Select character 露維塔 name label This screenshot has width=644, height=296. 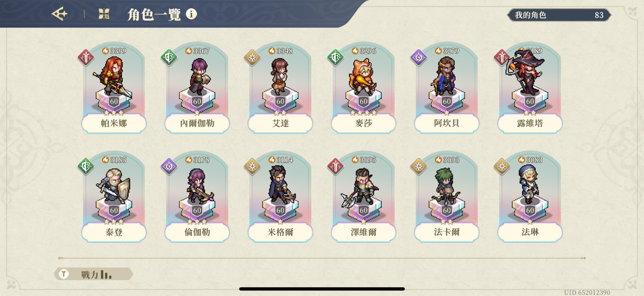point(530,123)
